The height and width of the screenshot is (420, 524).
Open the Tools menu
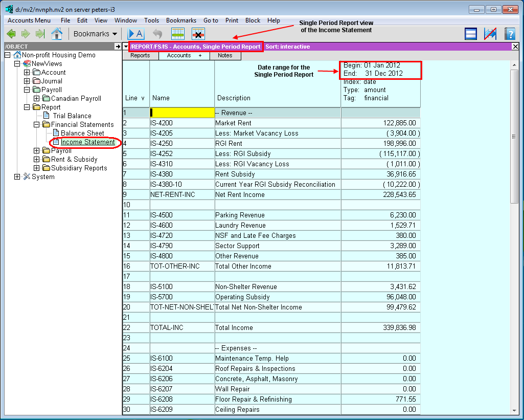coord(151,20)
